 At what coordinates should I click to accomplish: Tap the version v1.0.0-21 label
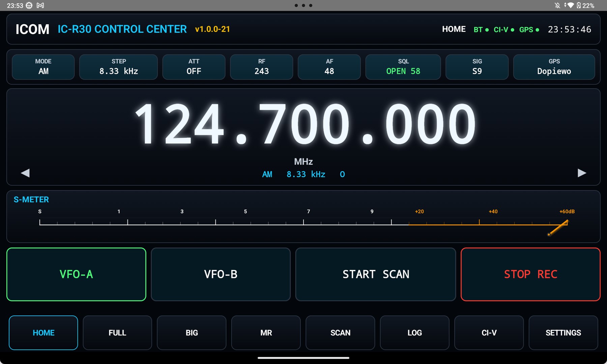coord(212,29)
